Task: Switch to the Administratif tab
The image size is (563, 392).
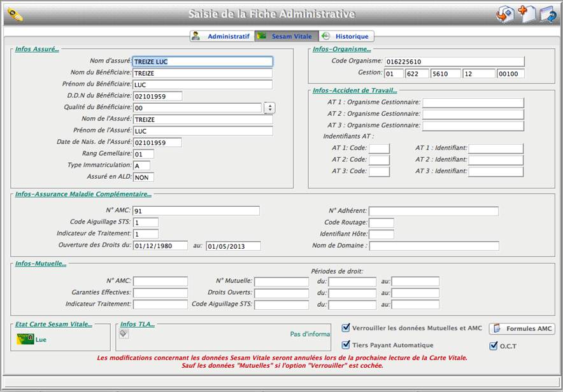Action: tap(222, 36)
